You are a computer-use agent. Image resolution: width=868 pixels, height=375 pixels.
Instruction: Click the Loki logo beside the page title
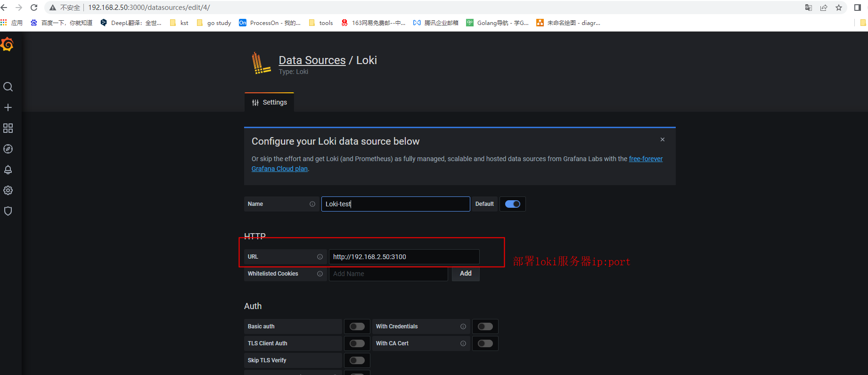pyautogui.click(x=261, y=63)
